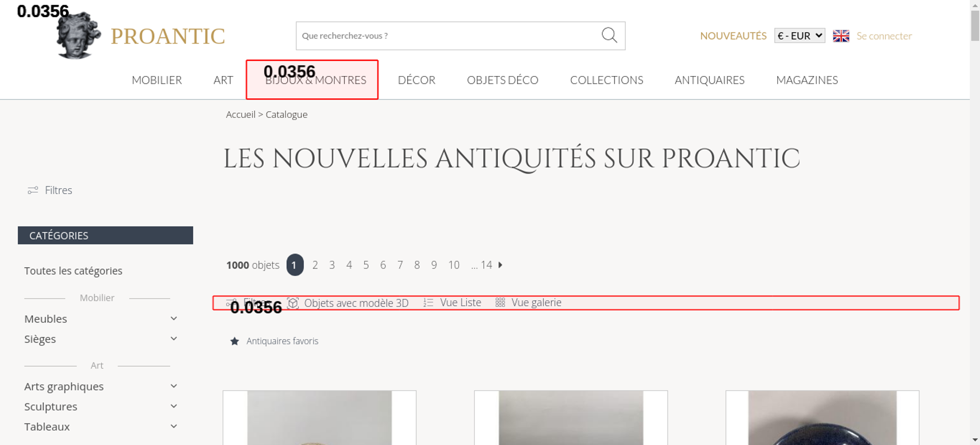Click the search input field
The height and width of the screenshot is (445, 980).
pos(446,36)
